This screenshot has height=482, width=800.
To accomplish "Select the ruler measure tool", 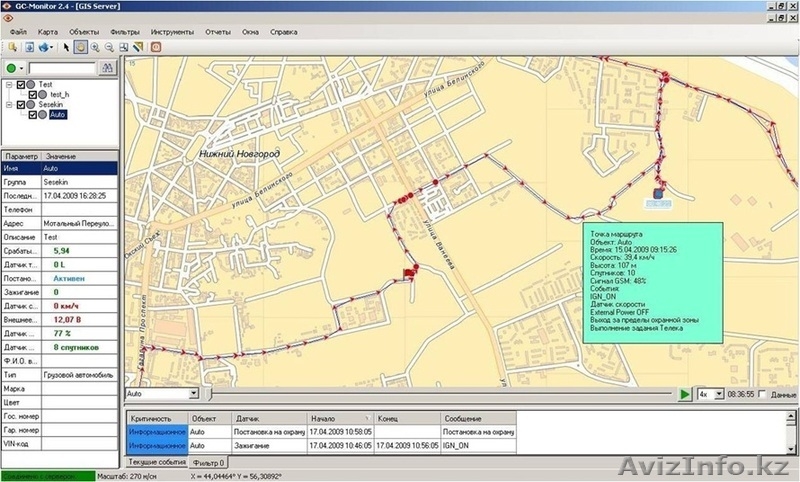I will pos(138,47).
